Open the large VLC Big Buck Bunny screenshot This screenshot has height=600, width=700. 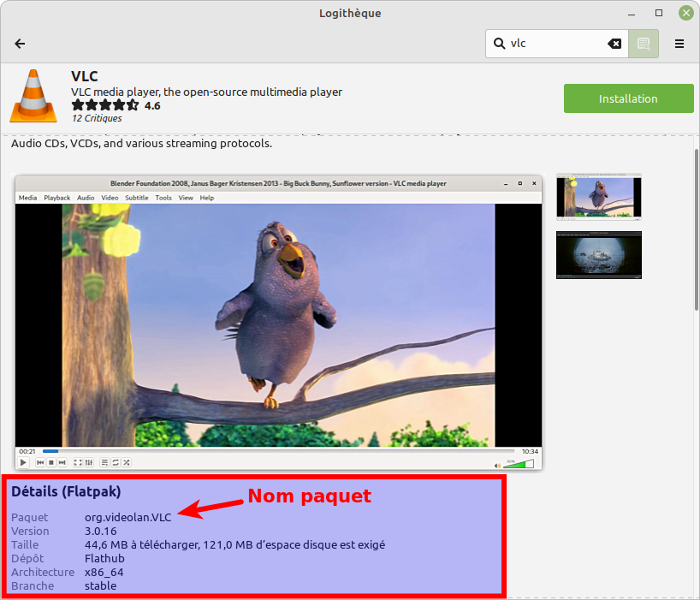[279, 323]
